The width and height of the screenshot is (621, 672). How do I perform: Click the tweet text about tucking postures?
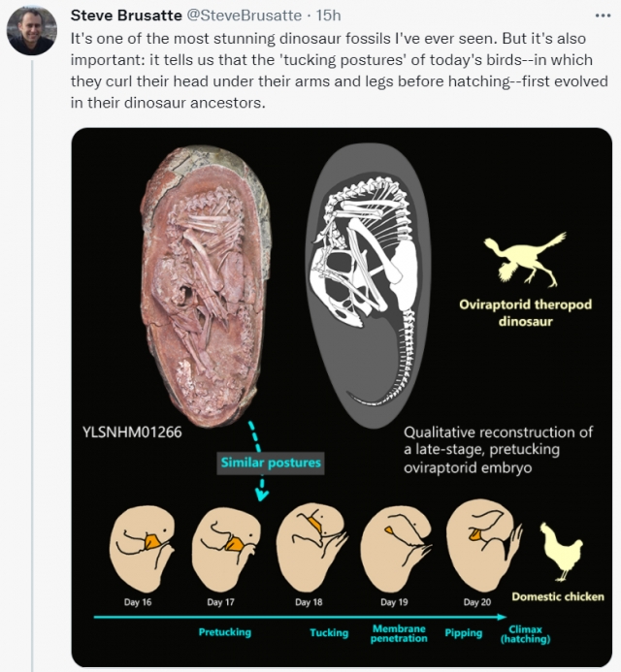[x=339, y=70]
